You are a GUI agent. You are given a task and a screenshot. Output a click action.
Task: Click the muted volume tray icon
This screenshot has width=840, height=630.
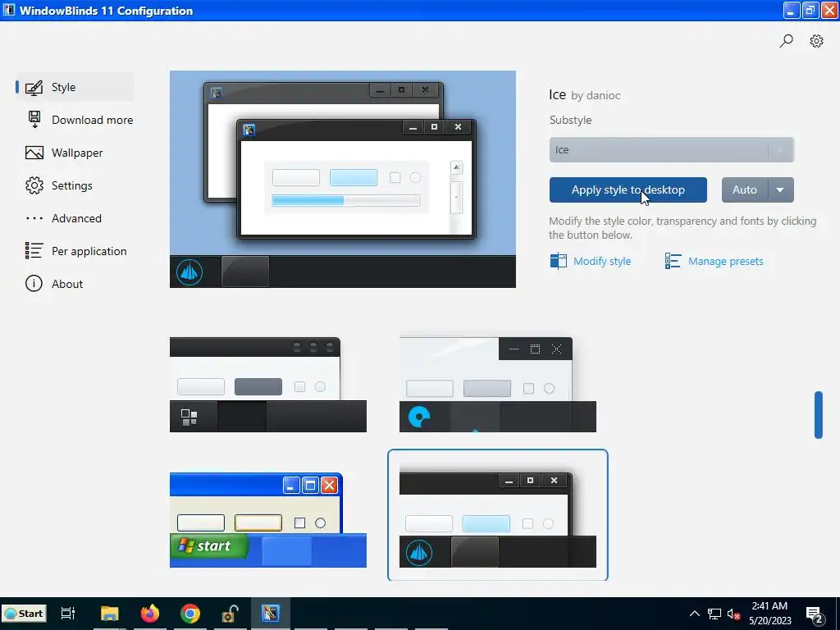pyautogui.click(x=733, y=614)
